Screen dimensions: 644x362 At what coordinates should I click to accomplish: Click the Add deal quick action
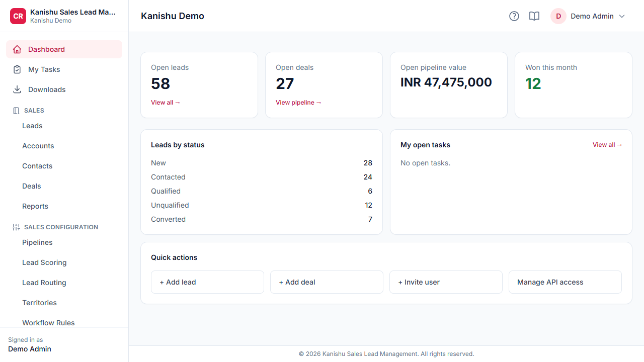click(327, 282)
